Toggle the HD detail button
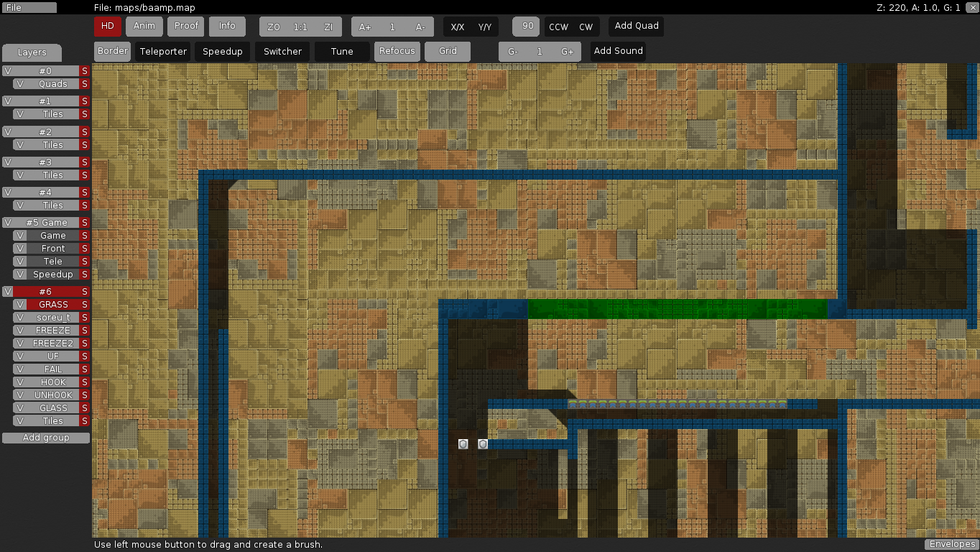 pyautogui.click(x=108, y=27)
